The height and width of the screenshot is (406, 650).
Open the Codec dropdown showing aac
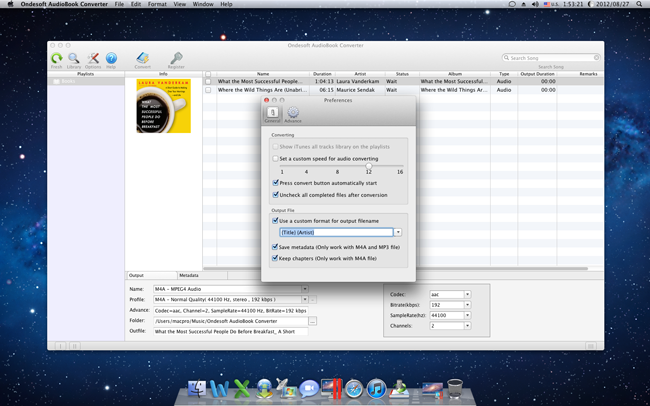click(467, 295)
